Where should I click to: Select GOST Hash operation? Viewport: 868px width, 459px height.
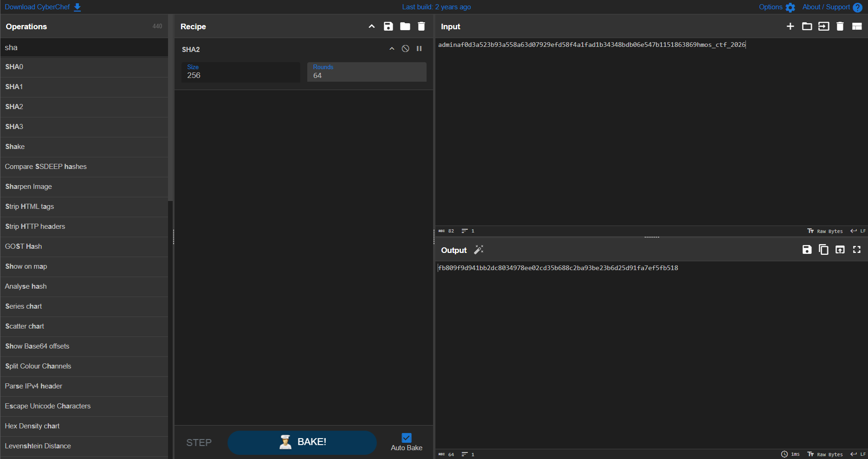[84, 246]
